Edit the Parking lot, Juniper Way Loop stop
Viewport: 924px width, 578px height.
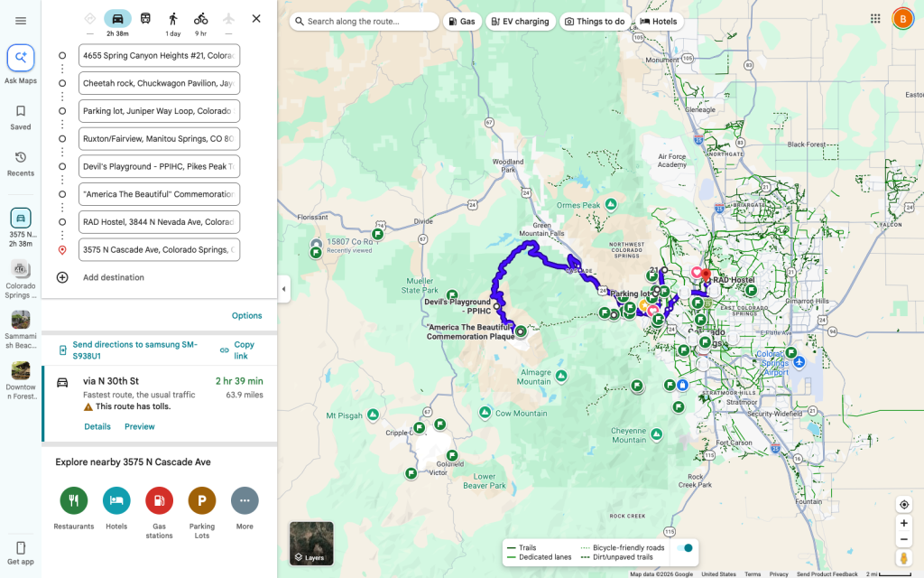coord(159,111)
